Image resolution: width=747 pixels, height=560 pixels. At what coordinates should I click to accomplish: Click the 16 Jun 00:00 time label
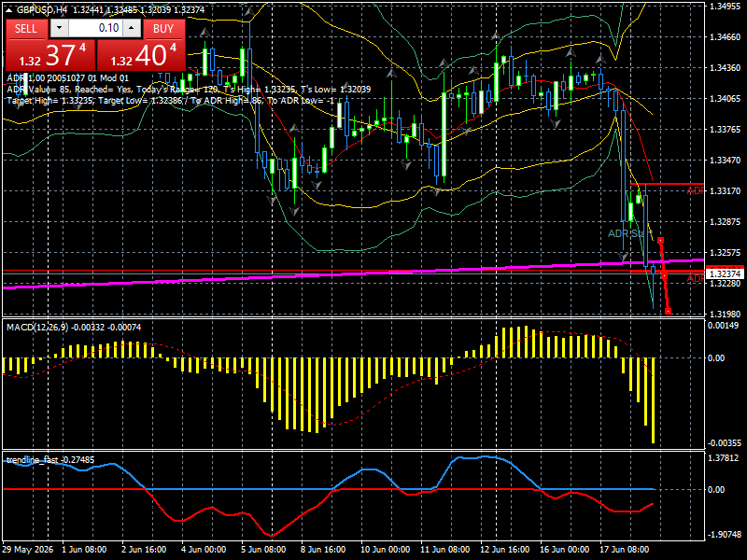click(565, 550)
